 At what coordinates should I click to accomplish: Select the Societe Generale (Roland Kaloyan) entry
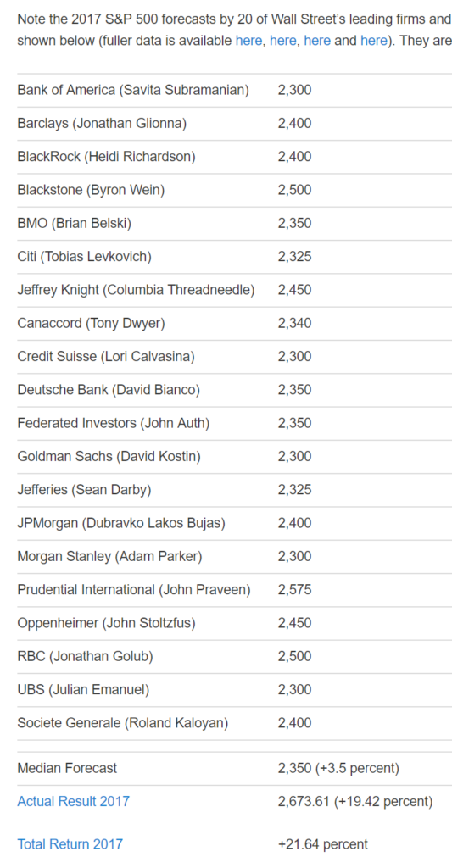122,722
